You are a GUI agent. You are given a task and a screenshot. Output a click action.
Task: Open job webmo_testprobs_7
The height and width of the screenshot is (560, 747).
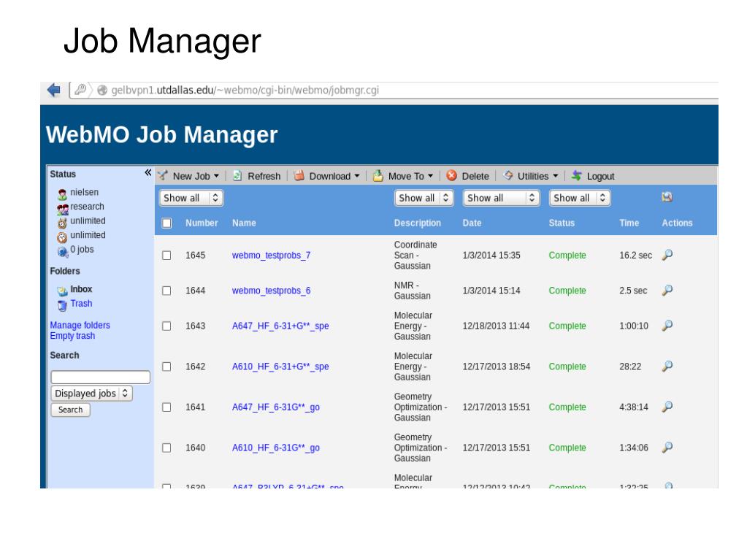pos(271,256)
